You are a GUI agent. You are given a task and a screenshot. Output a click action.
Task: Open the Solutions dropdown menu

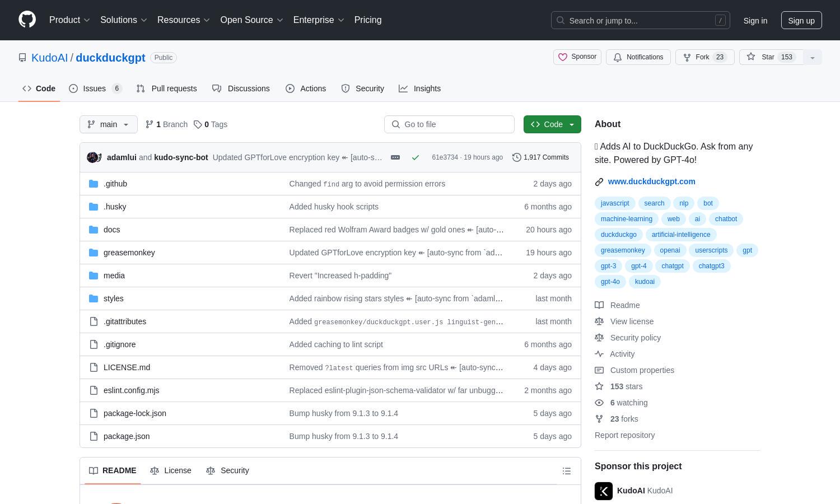click(124, 20)
